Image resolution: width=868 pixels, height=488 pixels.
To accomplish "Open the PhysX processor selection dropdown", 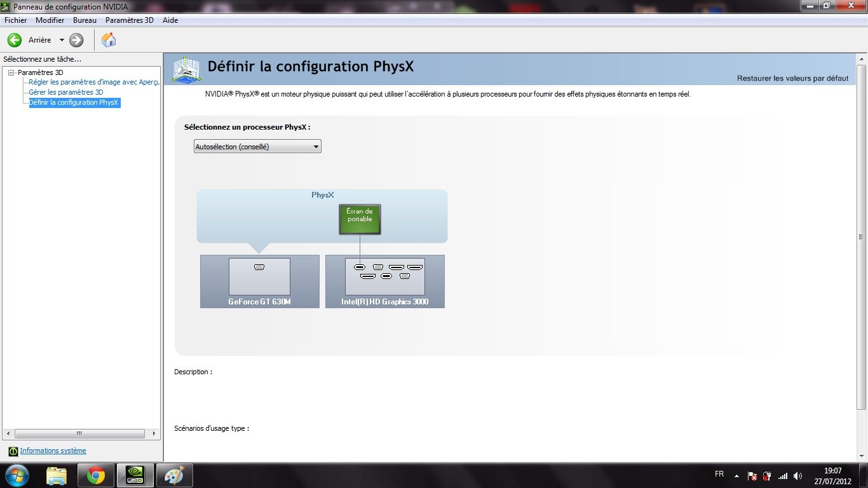I will pyautogui.click(x=257, y=147).
